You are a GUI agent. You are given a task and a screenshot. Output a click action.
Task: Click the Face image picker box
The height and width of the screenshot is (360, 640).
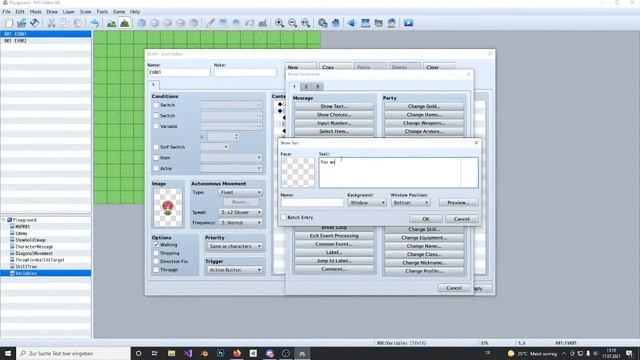pyautogui.click(x=298, y=172)
